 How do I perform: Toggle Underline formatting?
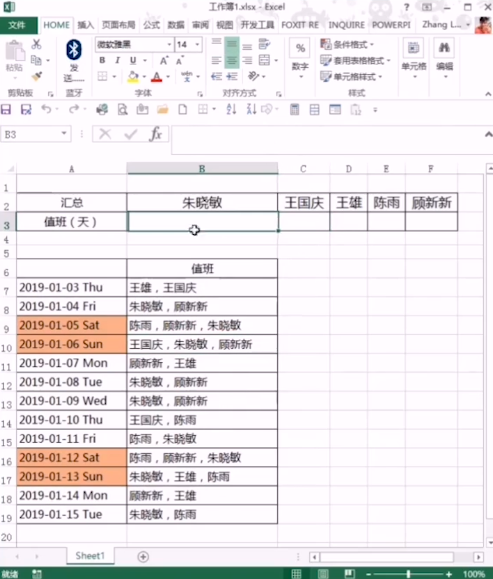[x=133, y=60]
